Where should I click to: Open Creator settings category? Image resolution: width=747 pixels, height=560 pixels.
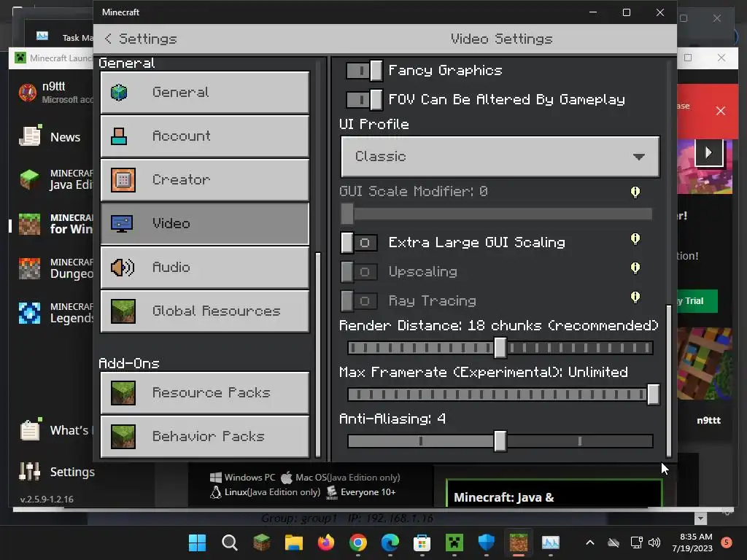(205, 180)
